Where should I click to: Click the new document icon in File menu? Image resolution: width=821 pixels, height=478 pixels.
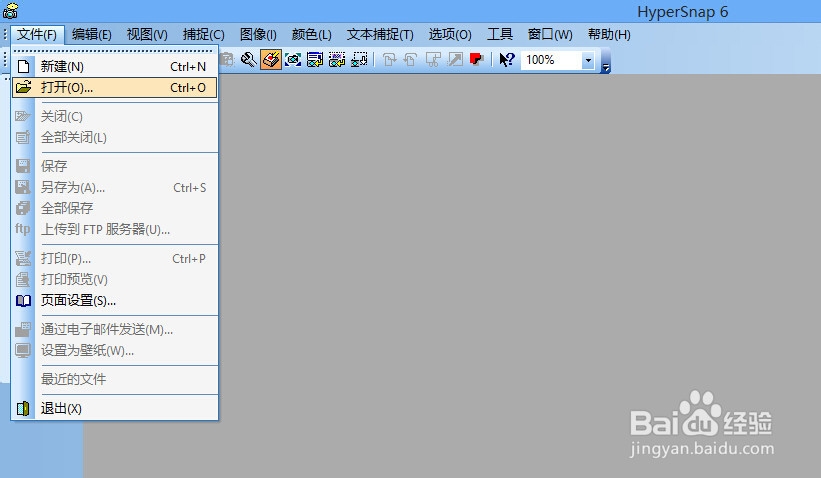pyautogui.click(x=23, y=66)
